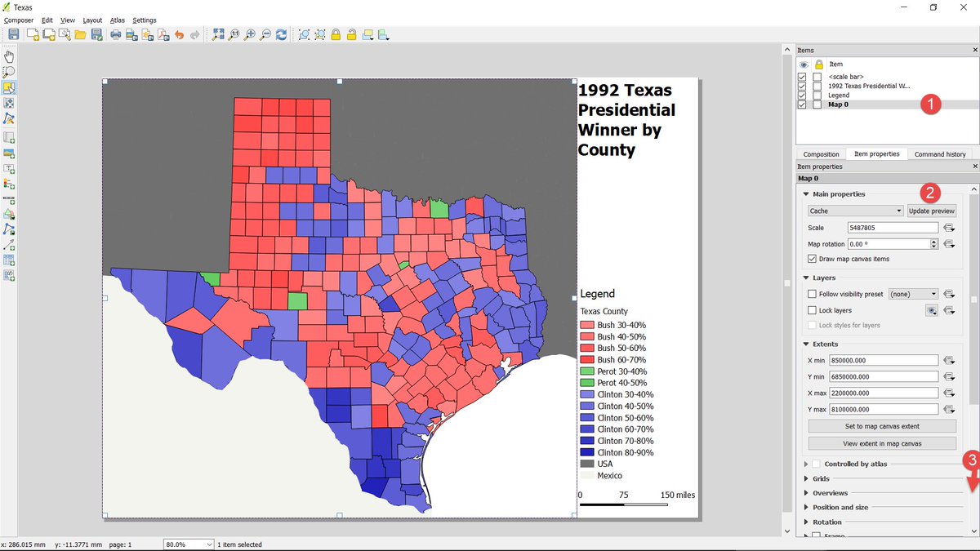Toggle lock checkbox for Map 0 item
980x551 pixels.
pos(817,104)
